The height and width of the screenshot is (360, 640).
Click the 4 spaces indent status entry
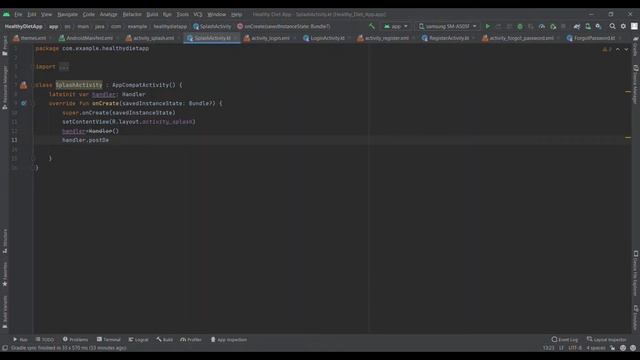[596, 348]
